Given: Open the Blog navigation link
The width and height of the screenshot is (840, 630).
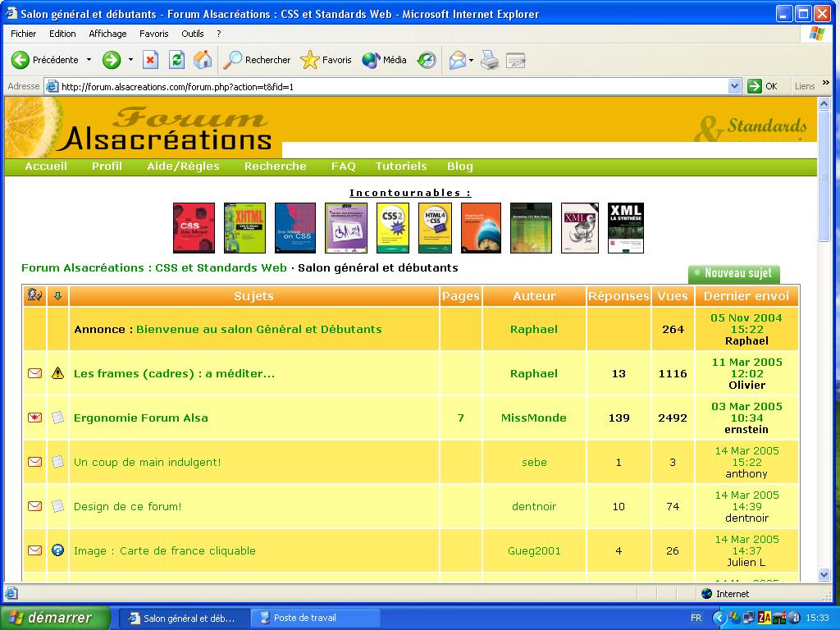Looking at the screenshot, I should (460, 166).
